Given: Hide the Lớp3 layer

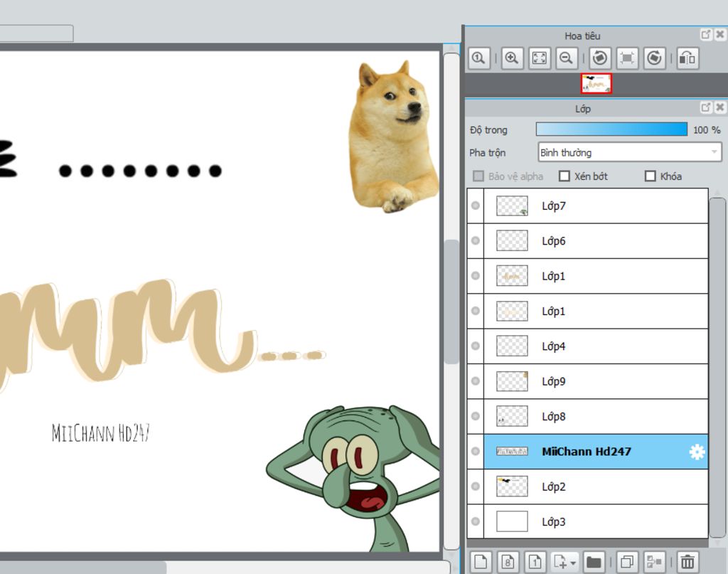Looking at the screenshot, I should click(476, 521).
